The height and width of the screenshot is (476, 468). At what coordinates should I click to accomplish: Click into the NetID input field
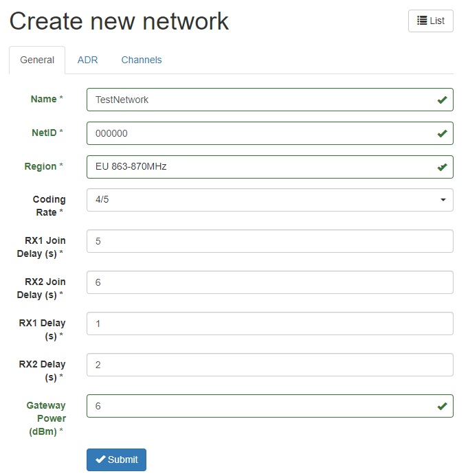(270, 133)
